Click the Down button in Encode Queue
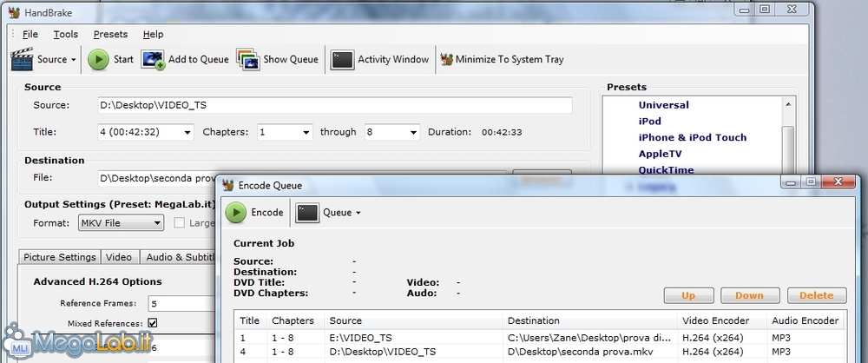 749,295
